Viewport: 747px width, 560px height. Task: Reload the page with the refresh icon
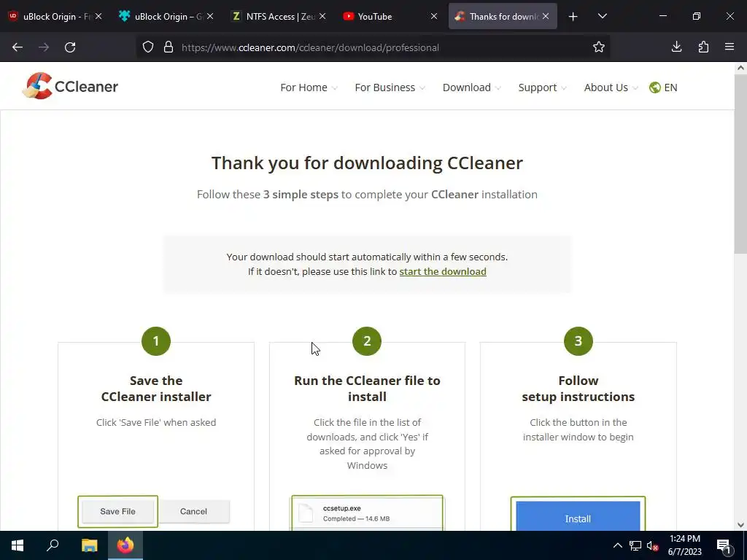70,47
